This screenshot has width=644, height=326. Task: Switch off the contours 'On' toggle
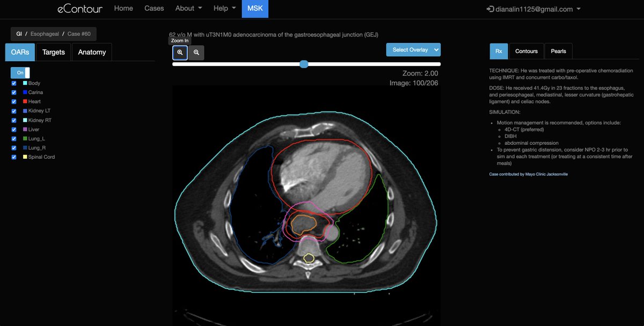(20, 72)
